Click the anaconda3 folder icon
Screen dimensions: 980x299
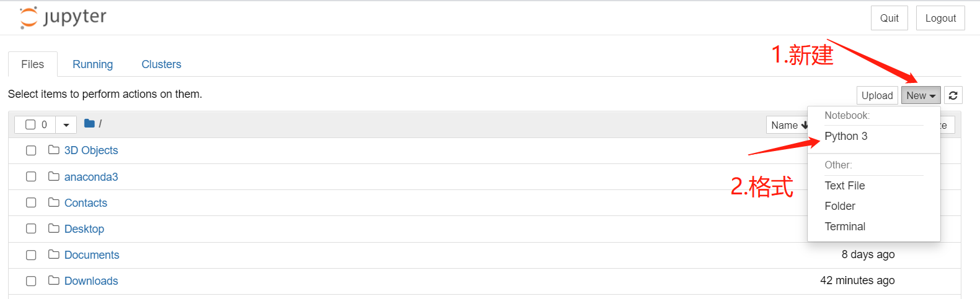coord(54,176)
